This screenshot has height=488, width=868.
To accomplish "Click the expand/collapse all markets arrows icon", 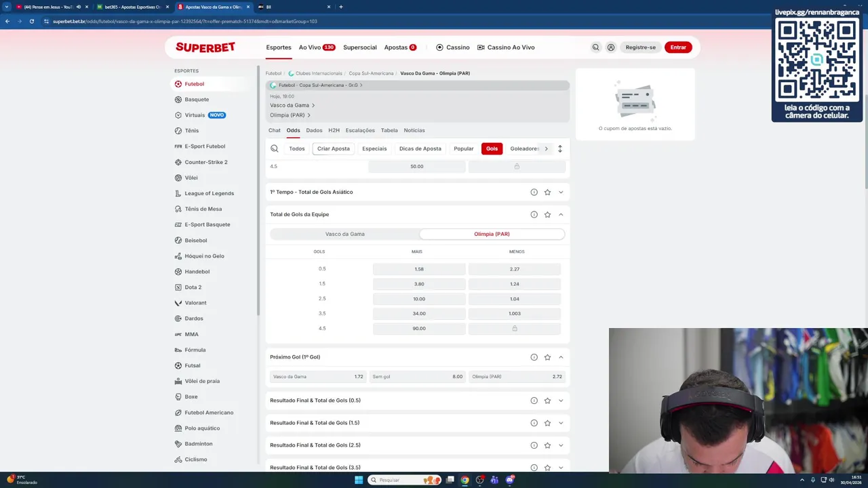I will tap(560, 148).
